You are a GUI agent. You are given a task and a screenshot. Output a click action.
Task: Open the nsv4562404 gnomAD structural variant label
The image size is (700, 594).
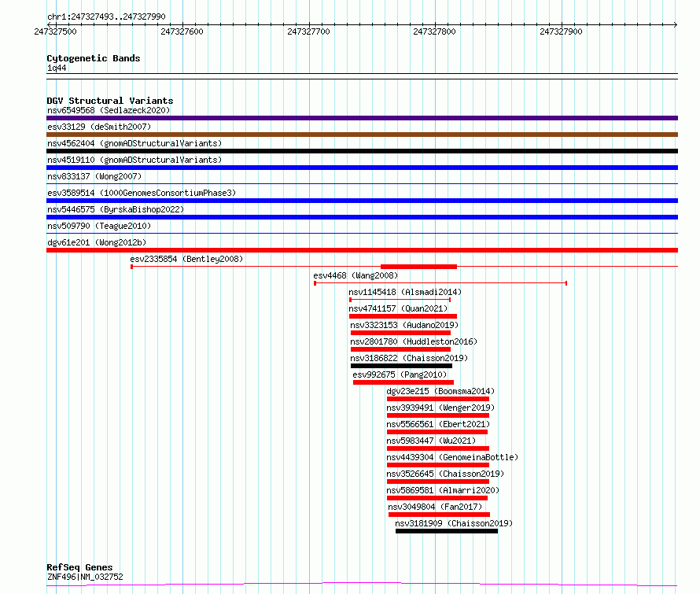pos(134,143)
